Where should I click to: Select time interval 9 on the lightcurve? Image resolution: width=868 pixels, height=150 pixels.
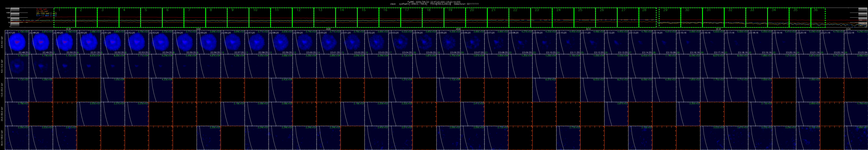point(238,18)
